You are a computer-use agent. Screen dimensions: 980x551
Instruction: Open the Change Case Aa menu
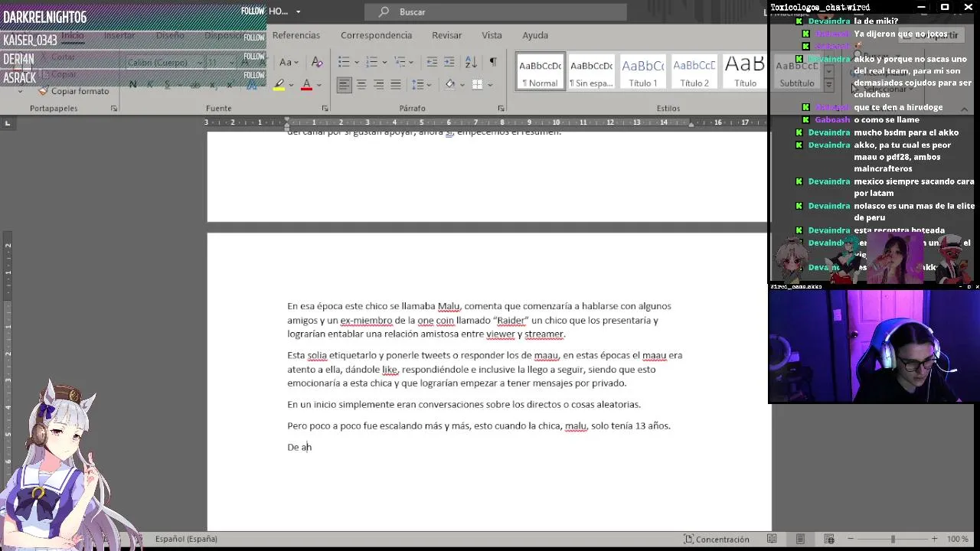tap(288, 62)
